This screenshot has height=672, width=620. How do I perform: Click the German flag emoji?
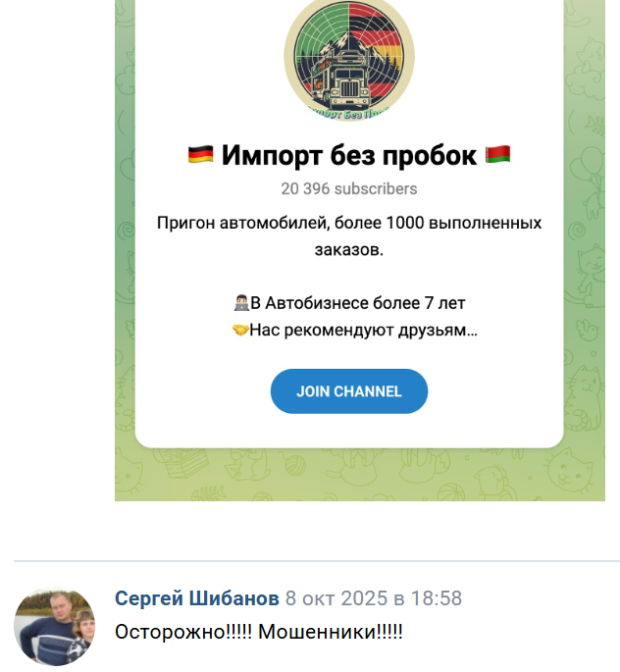click(200, 155)
